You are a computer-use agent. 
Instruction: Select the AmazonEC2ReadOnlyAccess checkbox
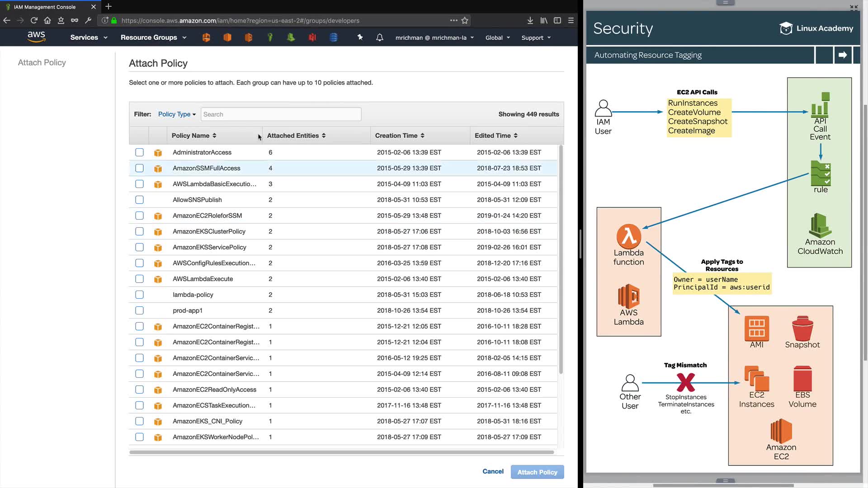(139, 389)
